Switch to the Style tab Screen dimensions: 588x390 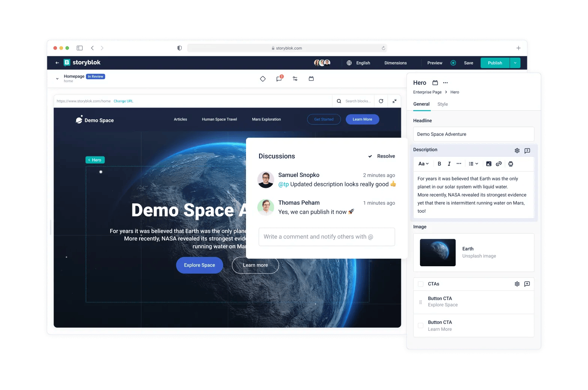[442, 104]
